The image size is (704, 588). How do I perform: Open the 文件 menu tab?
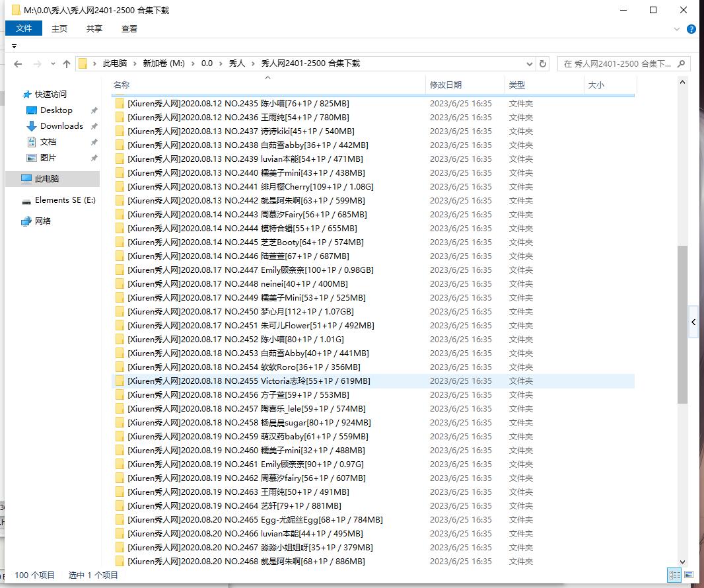tap(24, 28)
